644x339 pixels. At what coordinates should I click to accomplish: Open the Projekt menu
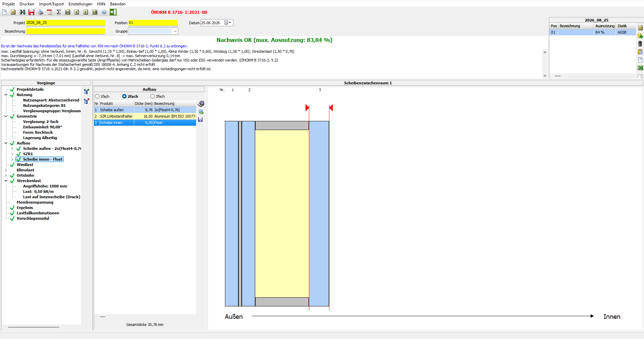pos(8,4)
